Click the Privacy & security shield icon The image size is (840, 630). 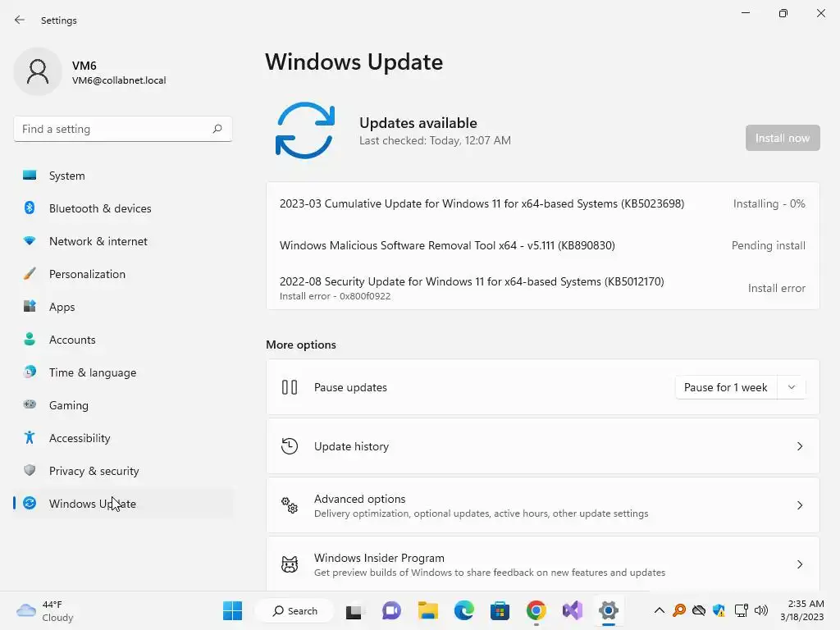30,470
